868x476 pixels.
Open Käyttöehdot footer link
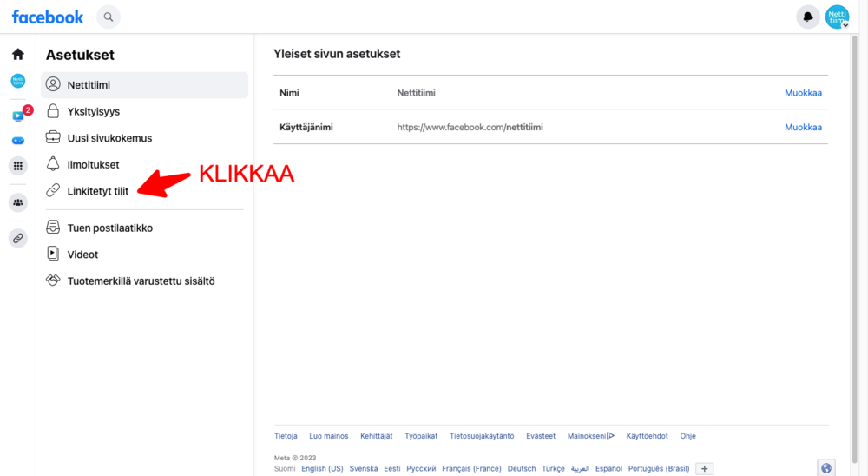648,436
